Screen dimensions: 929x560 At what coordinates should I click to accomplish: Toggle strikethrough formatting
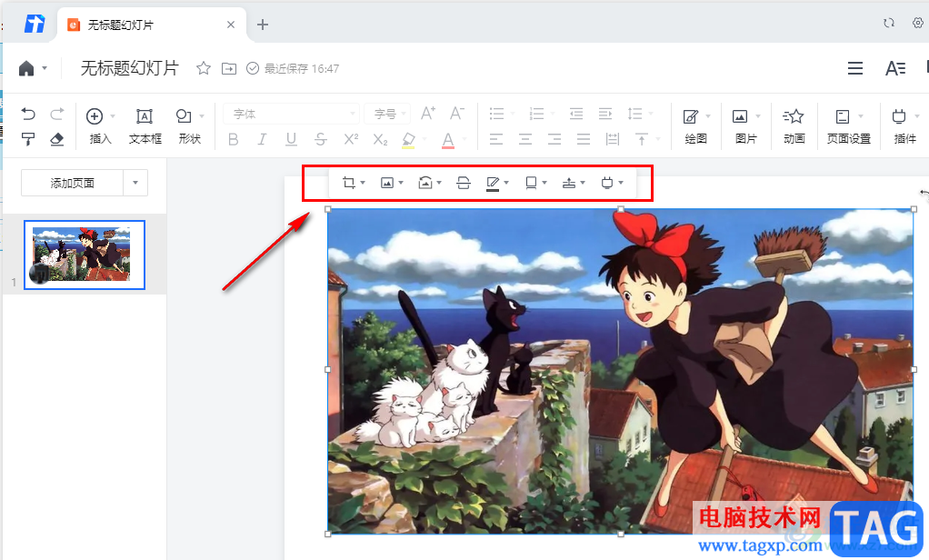tap(321, 139)
